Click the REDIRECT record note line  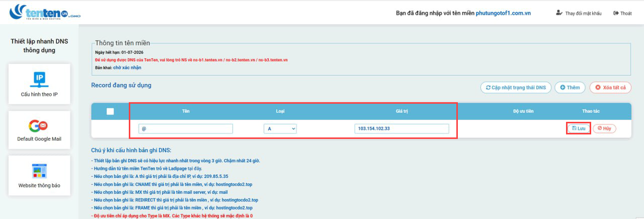coord(175,200)
